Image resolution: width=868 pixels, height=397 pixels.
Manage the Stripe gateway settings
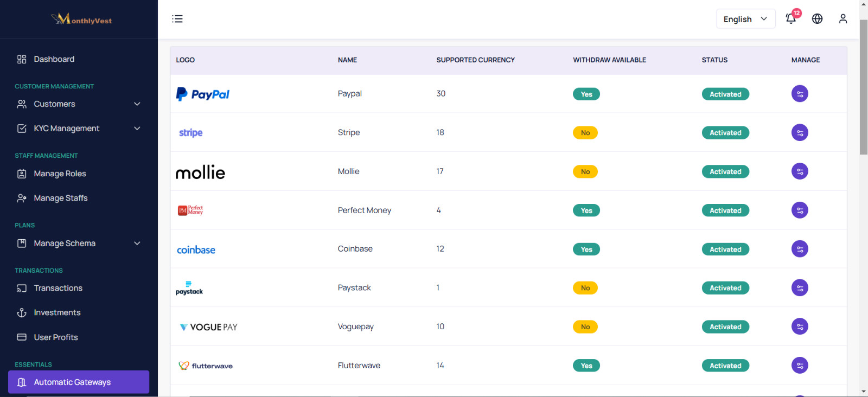click(800, 132)
